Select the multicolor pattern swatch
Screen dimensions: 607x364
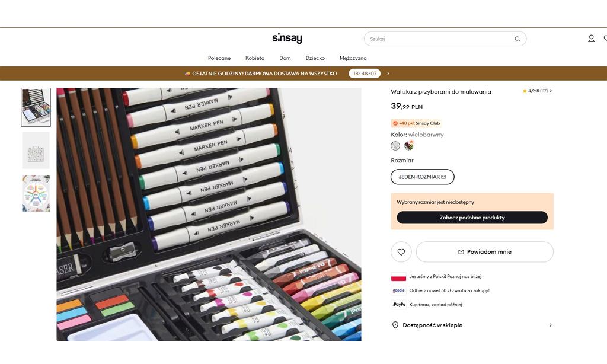(x=409, y=146)
